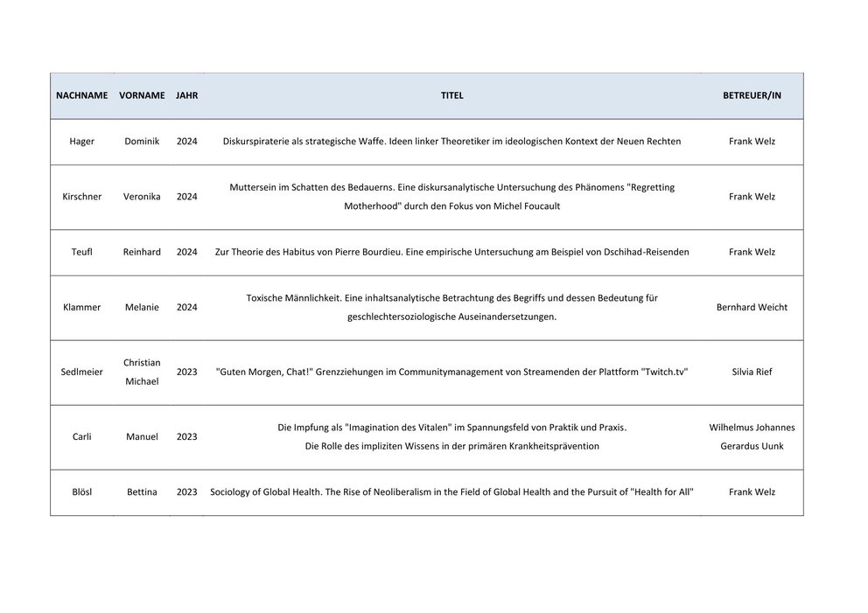Click the BETREUER/IN column header
The height and width of the screenshot is (613, 868).
tap(751, 96)
